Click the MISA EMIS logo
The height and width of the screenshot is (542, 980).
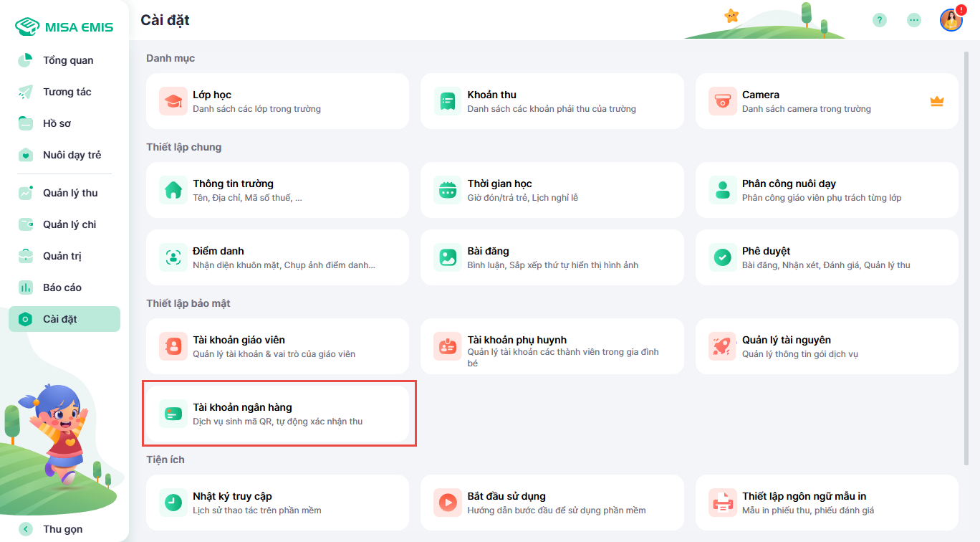(64, 27)
